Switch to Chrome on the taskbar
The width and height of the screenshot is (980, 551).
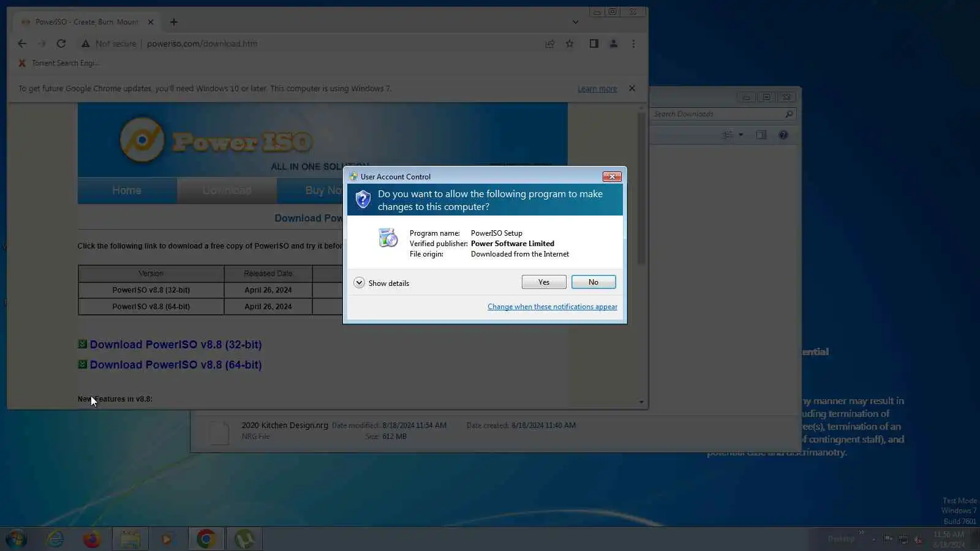click(206, 539)
